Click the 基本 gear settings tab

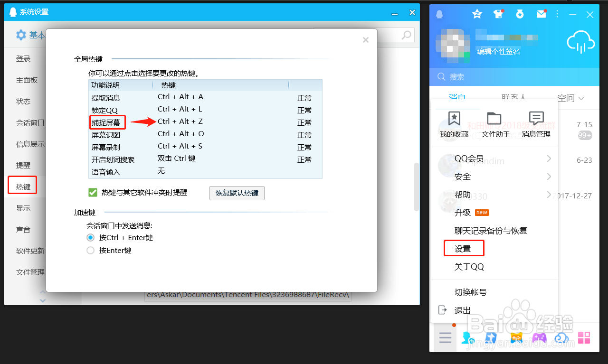pos(31,35)
